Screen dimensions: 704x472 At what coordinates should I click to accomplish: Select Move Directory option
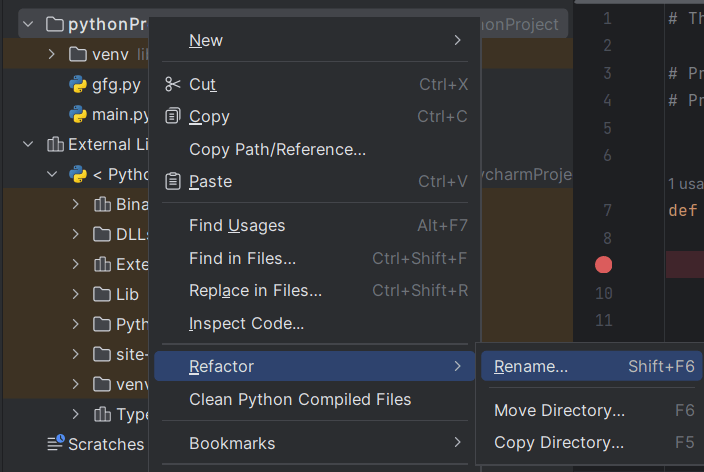pyautogui.click(x=559, y=411)
